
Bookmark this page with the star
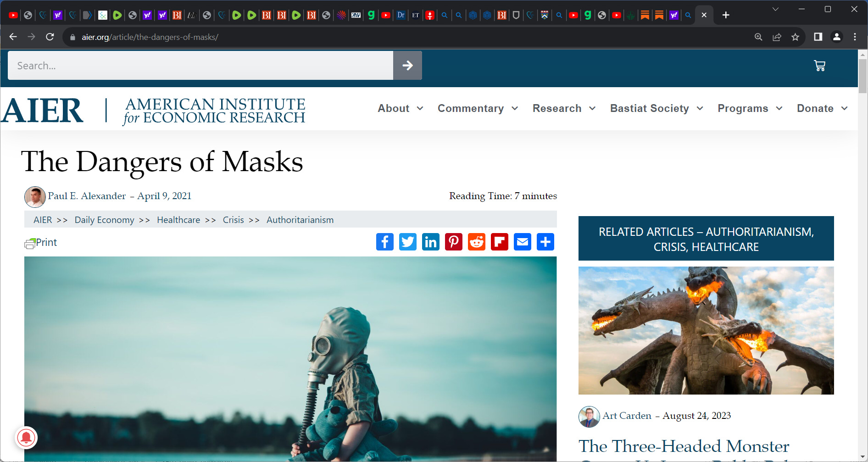click(795, 37)
